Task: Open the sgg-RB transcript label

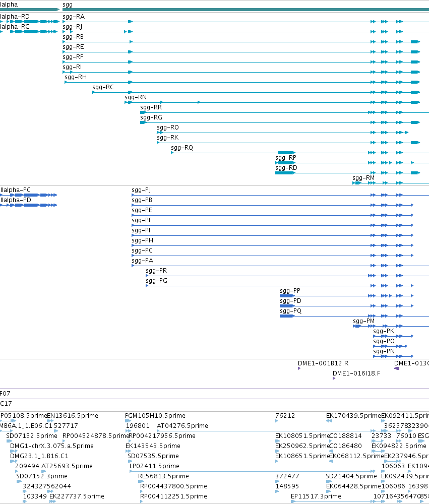Action: [73, 37]
